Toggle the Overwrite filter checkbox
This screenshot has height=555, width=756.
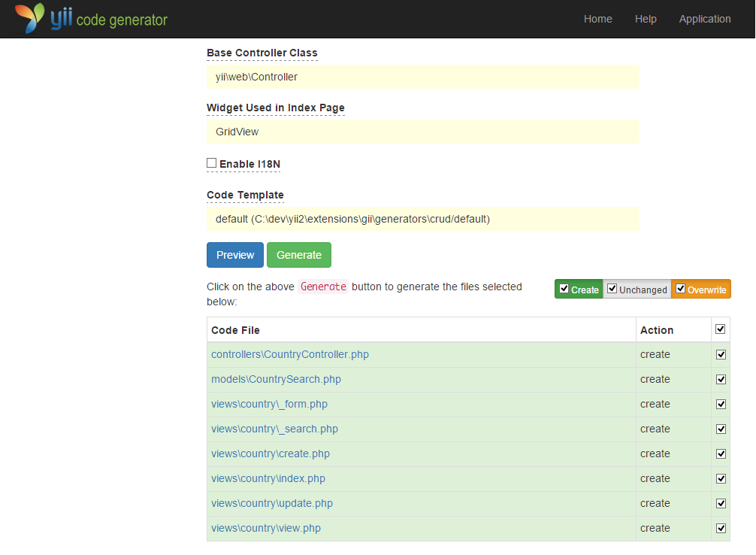click(x=681, y=289)
